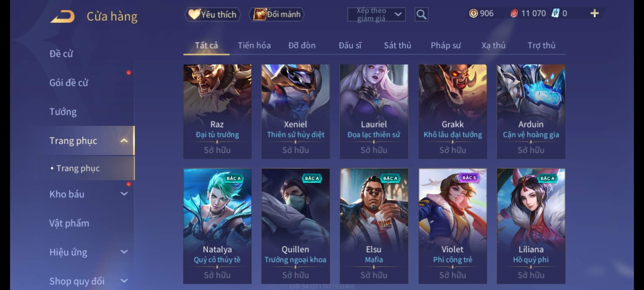
Task: Expand the Kho báu sidebar section
Action: (124, 194)
